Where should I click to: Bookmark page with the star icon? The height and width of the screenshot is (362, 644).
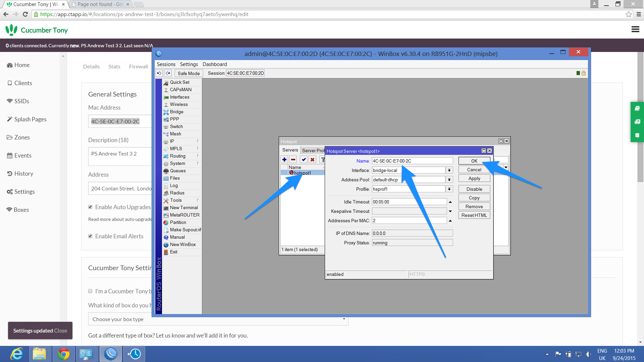click(629, 14)
